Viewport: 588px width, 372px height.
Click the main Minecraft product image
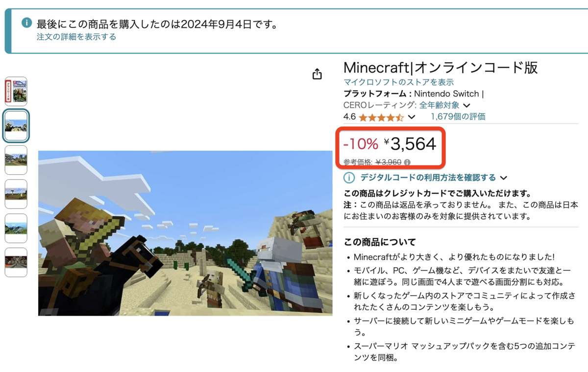tap(185, 233)
